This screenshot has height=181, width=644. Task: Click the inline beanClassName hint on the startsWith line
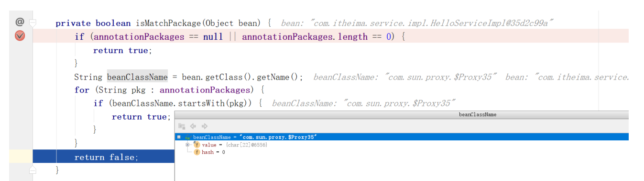[x=364, y=103]
